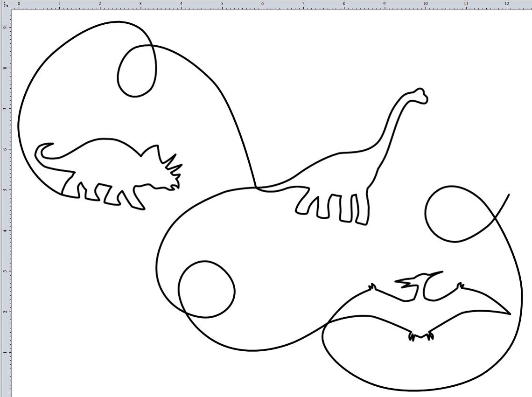Select the triceratops outline on the canvas
The width and height of the screenshot is (532, 397).
(x=109, y=174)
